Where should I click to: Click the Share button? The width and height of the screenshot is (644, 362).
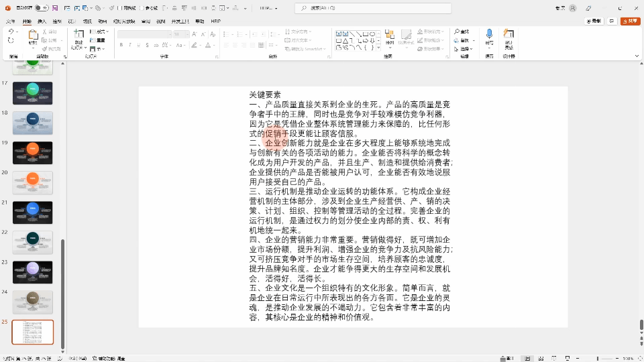coord(631,21)
